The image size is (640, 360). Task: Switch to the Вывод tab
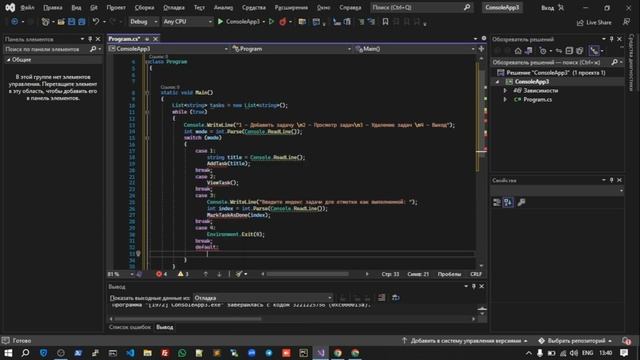(x=164, y=327)
